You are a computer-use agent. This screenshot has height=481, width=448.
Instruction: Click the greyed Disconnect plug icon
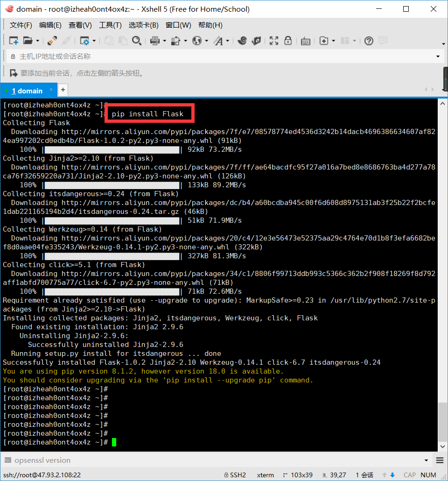pos(66,41)
